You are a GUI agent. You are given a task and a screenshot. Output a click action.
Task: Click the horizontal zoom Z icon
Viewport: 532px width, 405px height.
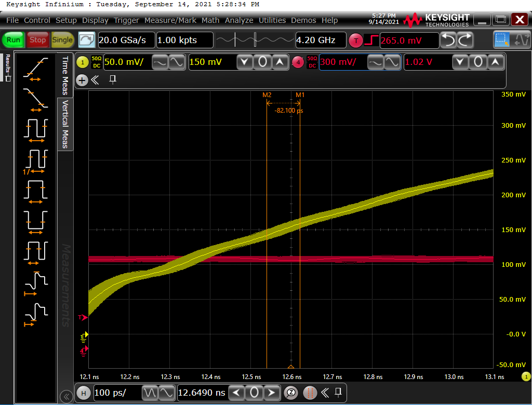[291, 393]
